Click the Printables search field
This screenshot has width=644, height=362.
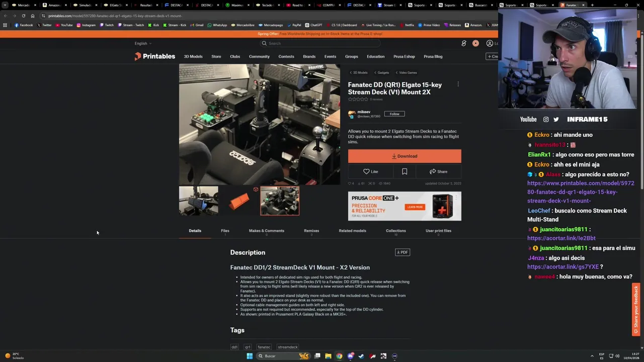pyautogui.click(x=320, y=43)
